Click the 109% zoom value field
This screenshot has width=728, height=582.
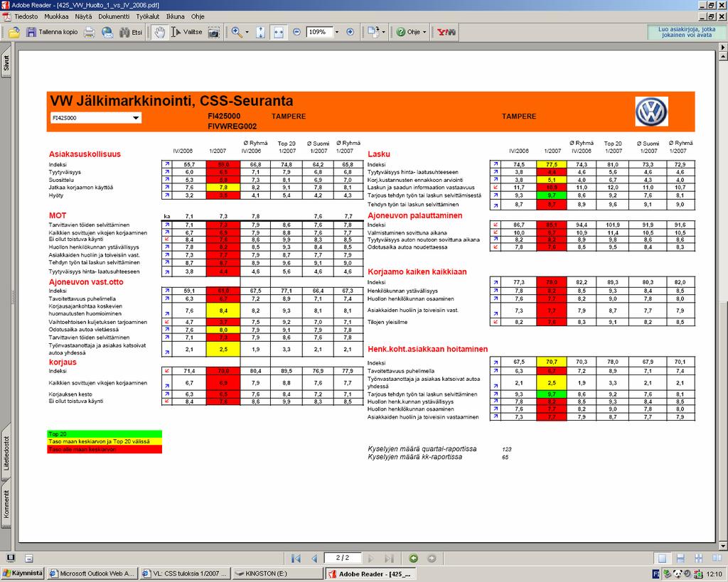point(319,32)
